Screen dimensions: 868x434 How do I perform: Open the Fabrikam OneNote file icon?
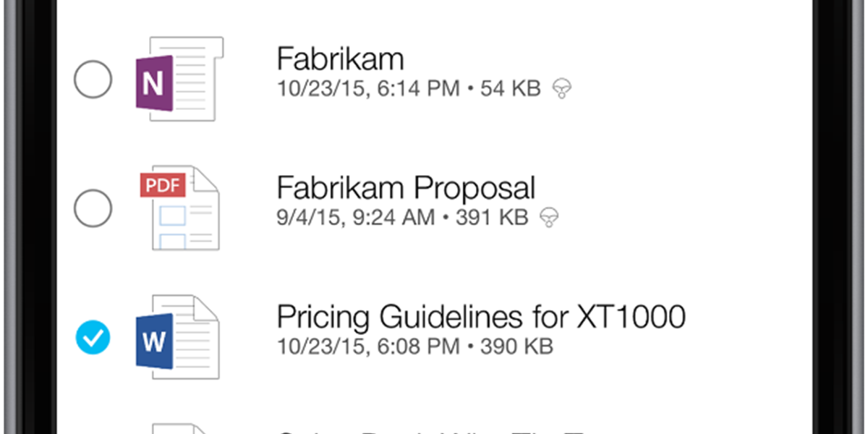[x=178, y=81]
